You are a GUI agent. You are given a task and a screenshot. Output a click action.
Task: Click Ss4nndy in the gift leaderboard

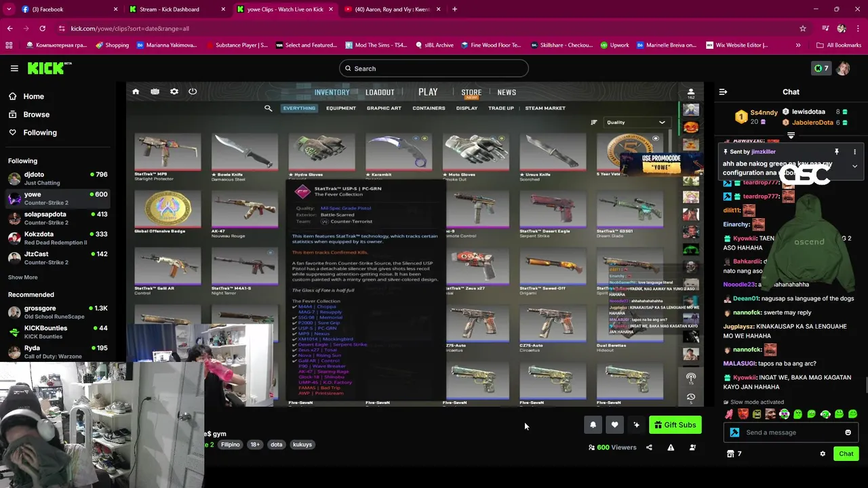(764, 112)
